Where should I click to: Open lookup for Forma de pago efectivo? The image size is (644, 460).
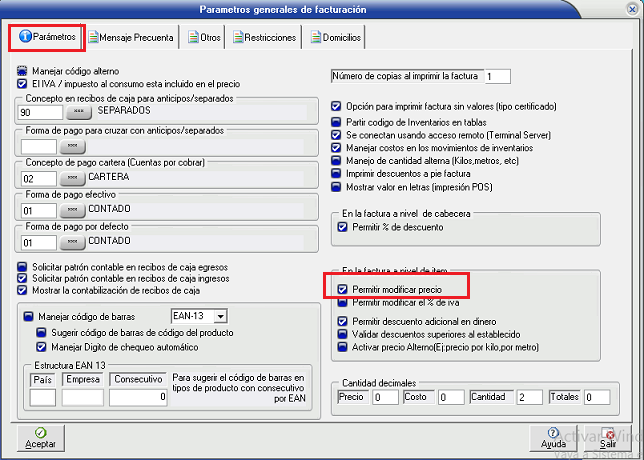pos(72,211)
